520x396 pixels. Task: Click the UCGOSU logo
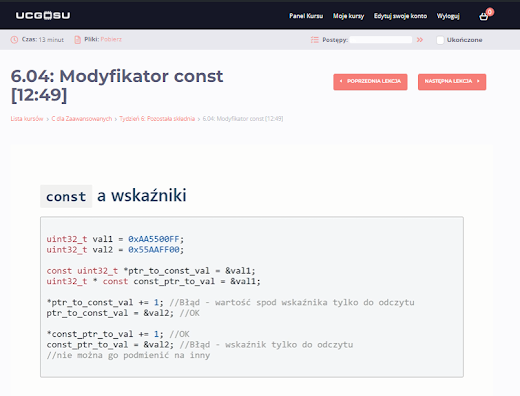43,16
